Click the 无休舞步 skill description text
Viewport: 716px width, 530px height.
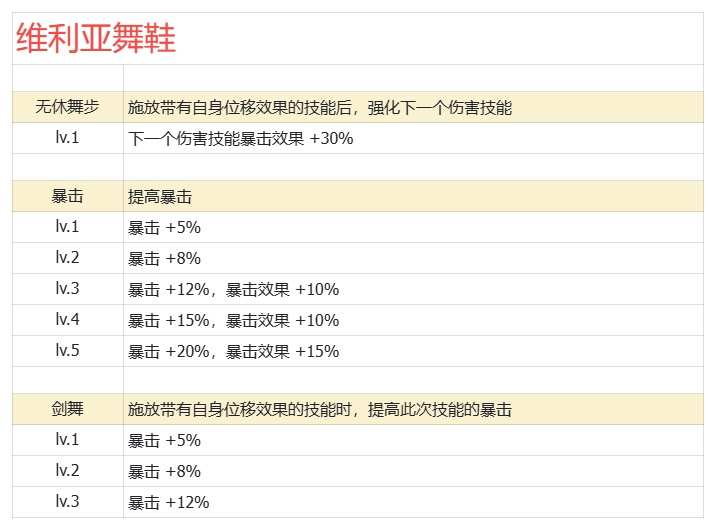(x=320, y=108)
